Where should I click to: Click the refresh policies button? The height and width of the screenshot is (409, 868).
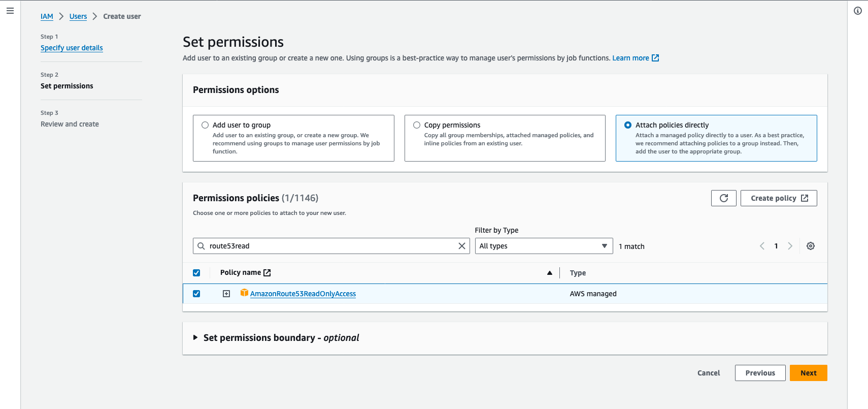click(724, 198)
